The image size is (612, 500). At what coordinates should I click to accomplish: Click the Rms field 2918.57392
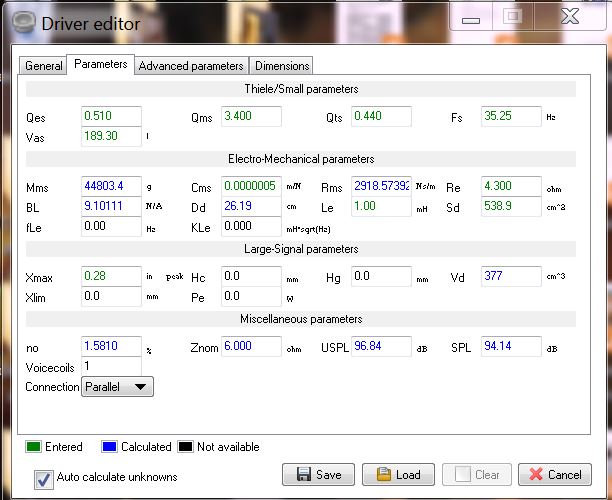click(x=381, y=186)
